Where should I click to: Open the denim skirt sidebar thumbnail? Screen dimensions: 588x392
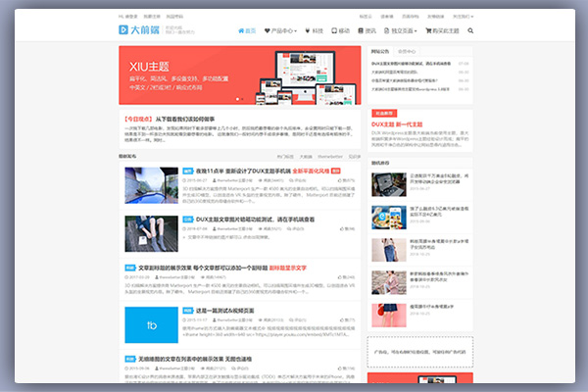(389, 250)
